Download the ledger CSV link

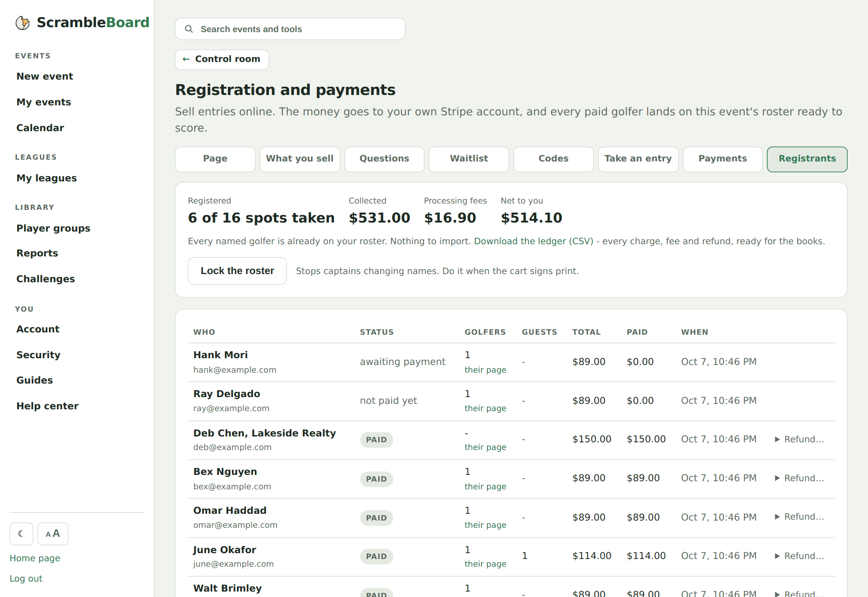(x=533, y=241)
